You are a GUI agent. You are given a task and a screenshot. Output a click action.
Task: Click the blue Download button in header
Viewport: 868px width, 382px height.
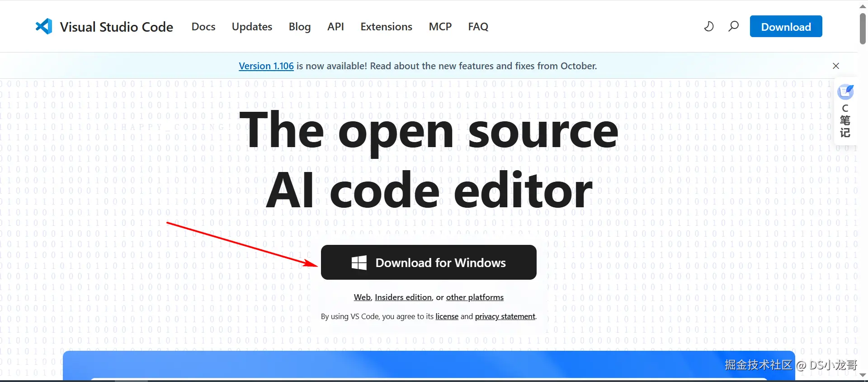pos(786,27)
